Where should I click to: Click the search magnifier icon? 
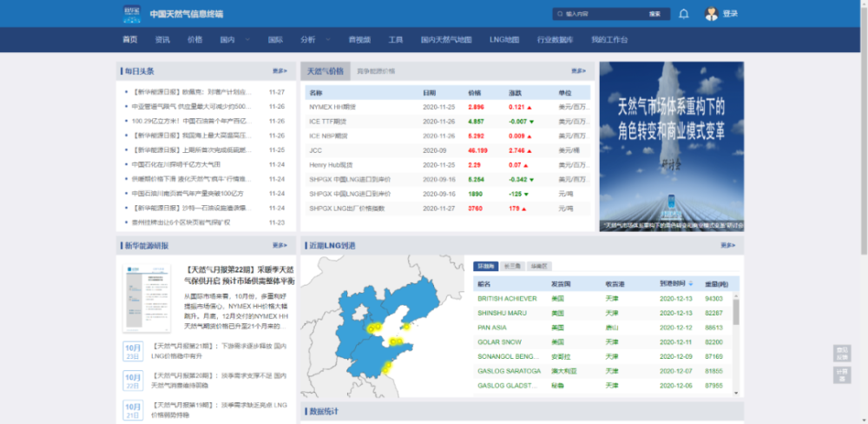(x=560, y=14)
